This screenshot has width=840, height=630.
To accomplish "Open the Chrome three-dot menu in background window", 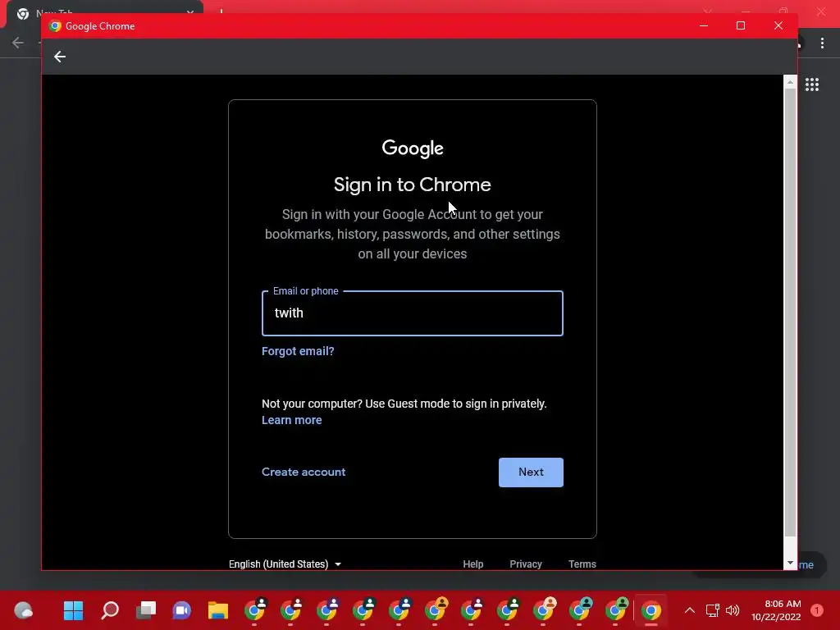I will (x=822, y=43).
